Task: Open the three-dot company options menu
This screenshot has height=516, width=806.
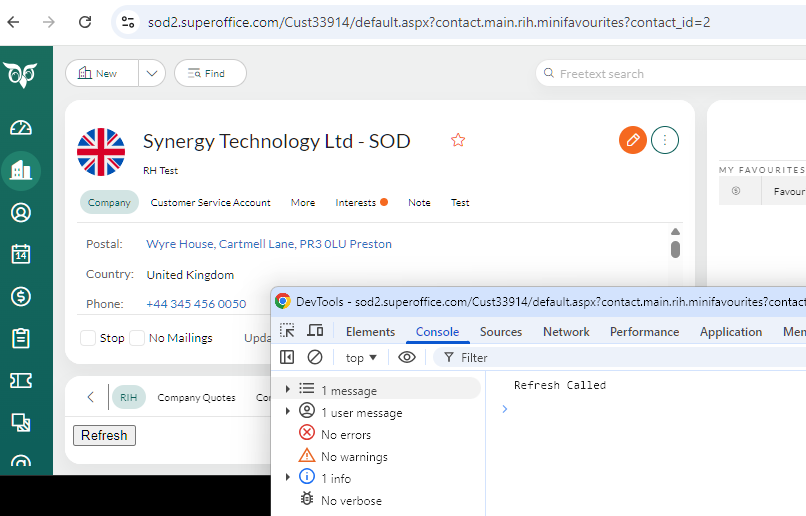Action: click(665, 141)
